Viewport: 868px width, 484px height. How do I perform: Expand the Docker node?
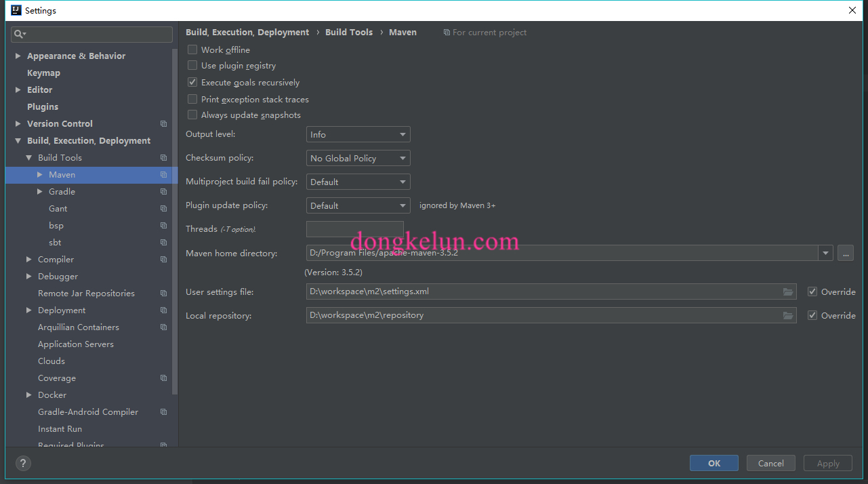tap(29, 395)
